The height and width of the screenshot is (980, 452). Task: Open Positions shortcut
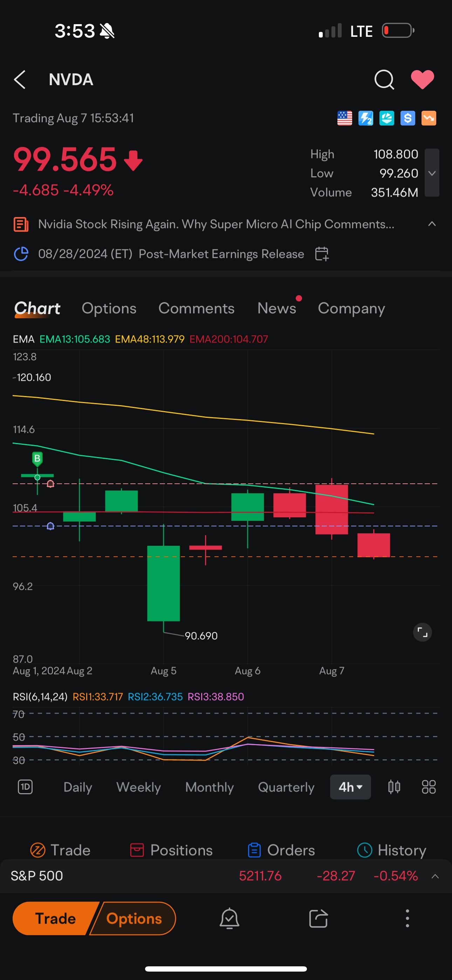pos(171,850)
